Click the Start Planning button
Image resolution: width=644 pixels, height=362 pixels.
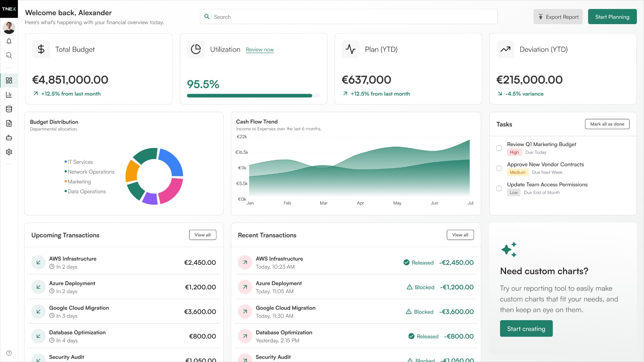[612, 17]
